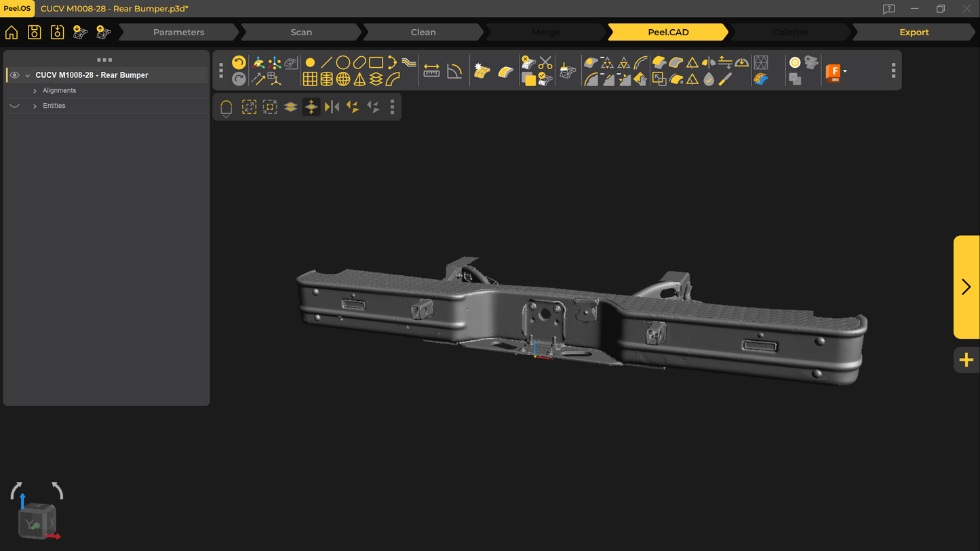Hide the CUCV M1008-28 Rear Bumper mesh
Screen dimensions: 980x551
point(14,75)
